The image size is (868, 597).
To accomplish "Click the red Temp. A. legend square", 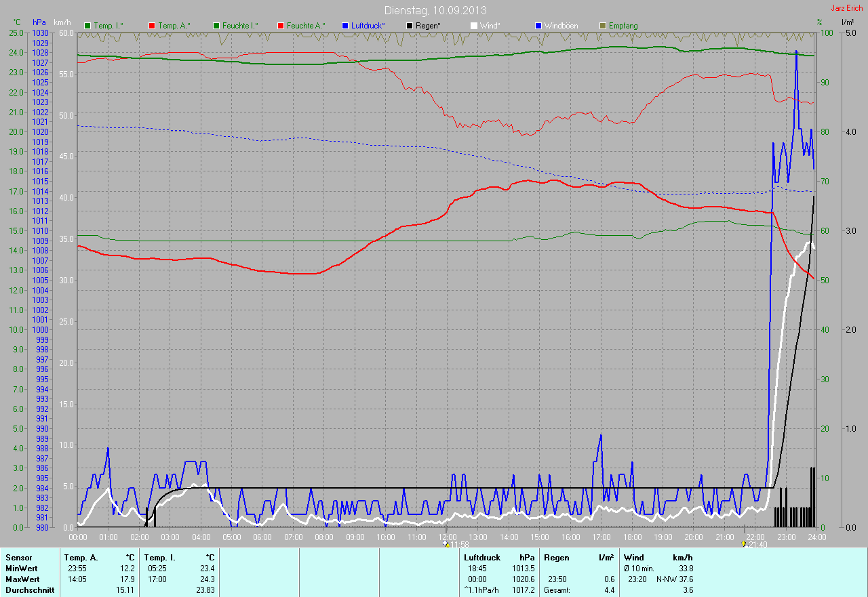I will tap(151, 26).
